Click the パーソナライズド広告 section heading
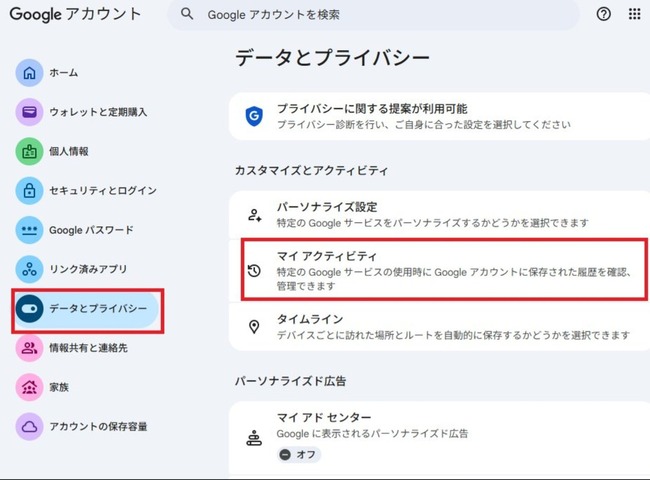Image resolution: width=650 pixels, height=480 pixels. point(290,381)
